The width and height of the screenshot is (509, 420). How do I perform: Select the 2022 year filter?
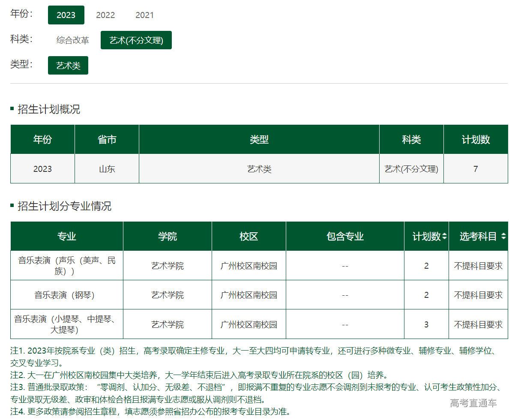(105, 15)
